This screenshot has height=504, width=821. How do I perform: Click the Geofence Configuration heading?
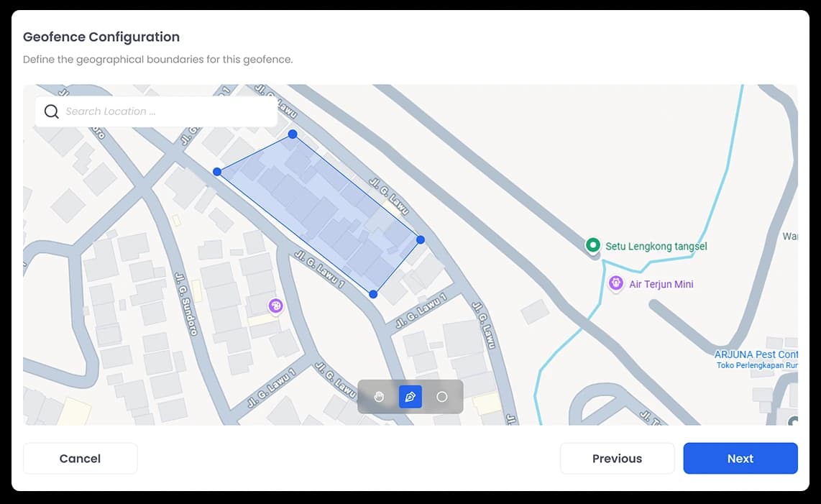101,37
